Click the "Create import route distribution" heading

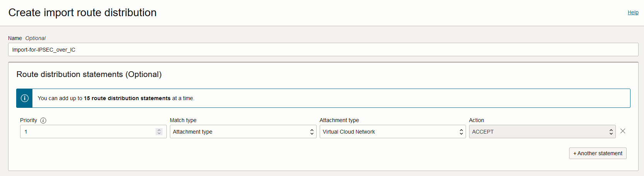tap(82, 13)
